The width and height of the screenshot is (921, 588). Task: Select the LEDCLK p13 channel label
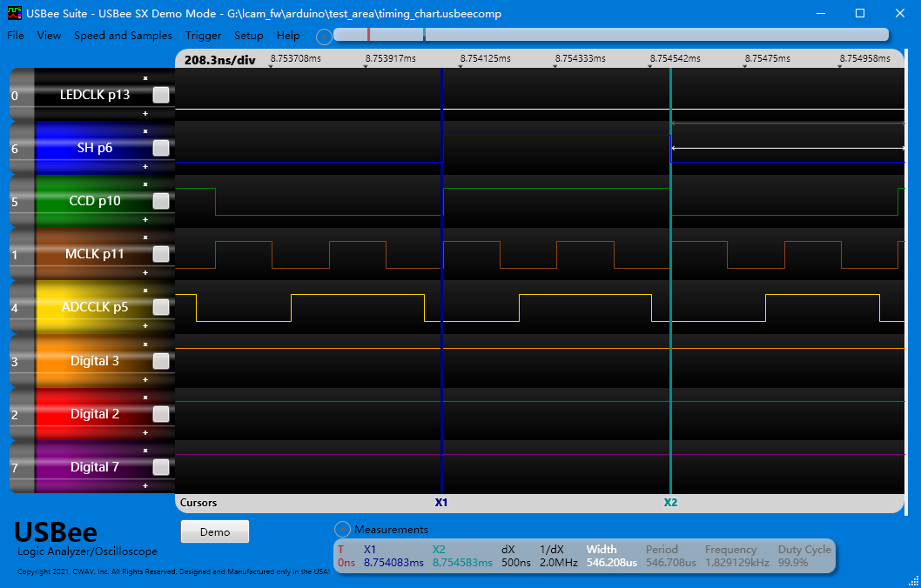tap(95, 95)
